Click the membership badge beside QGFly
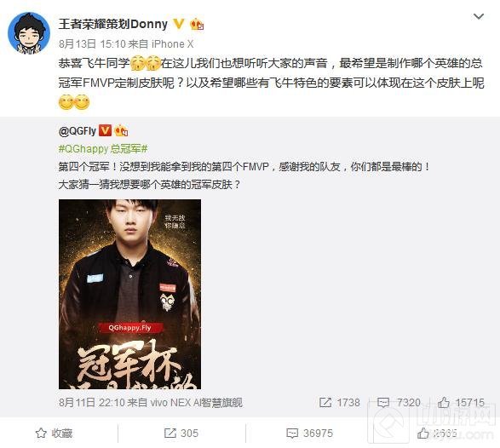The image size is (500, 448). pyautogui.click(x=121, y=130)
